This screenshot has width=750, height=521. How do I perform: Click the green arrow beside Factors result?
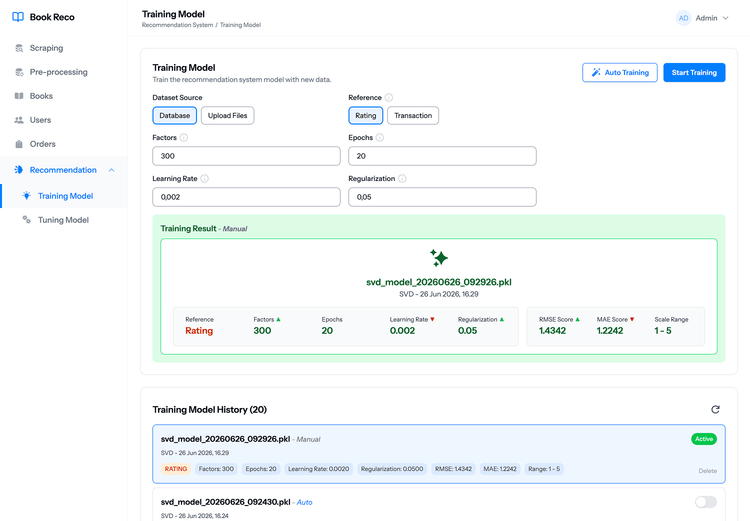pyautogui.click(x=278, y=319)
